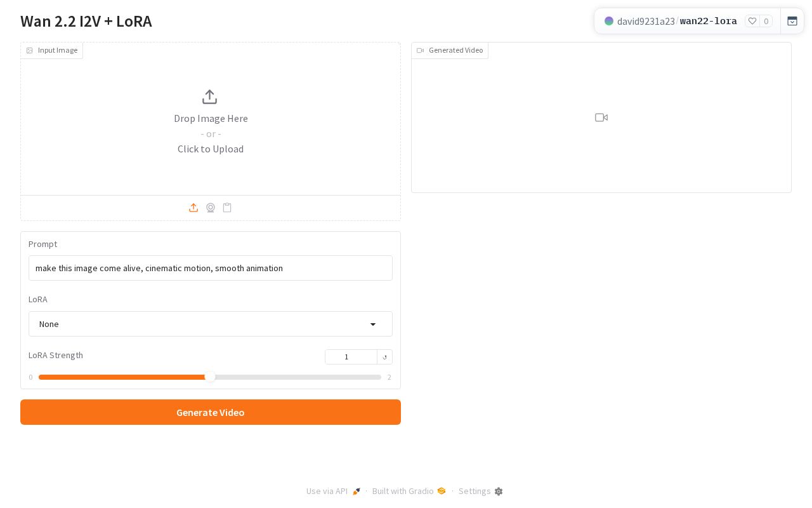Click the david9231a23 avatar circle
Screen dimensions: 812x508
[609, 21]
